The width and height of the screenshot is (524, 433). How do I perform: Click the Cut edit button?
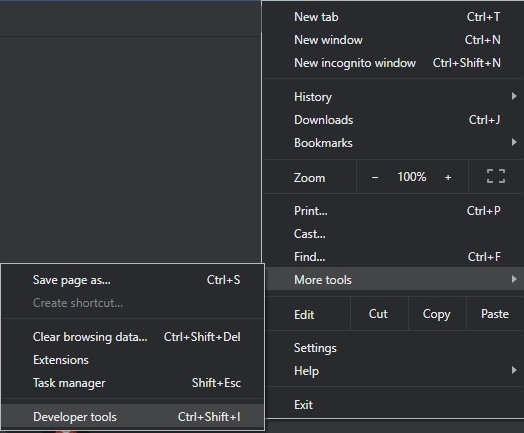click(x=379, y=314)
